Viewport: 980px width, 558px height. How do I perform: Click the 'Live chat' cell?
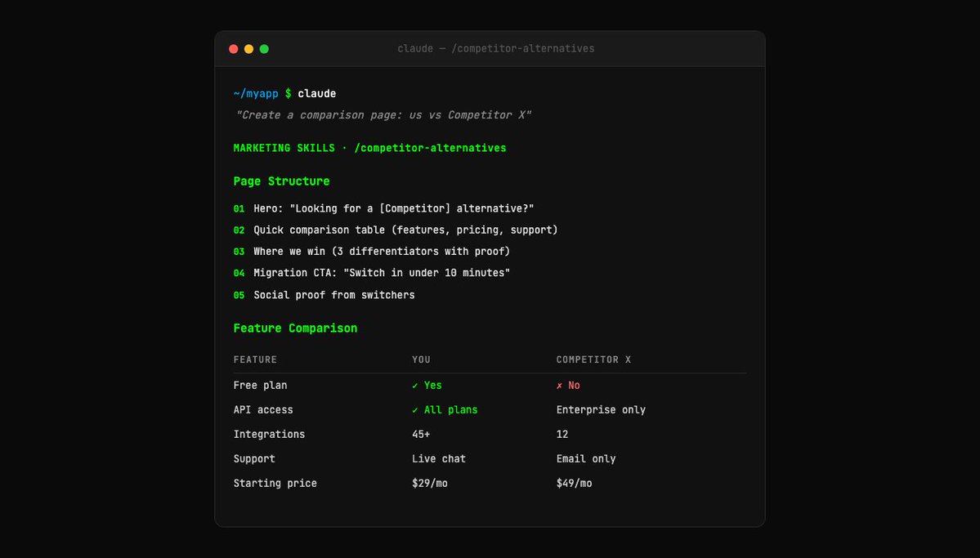pos(439,458)
